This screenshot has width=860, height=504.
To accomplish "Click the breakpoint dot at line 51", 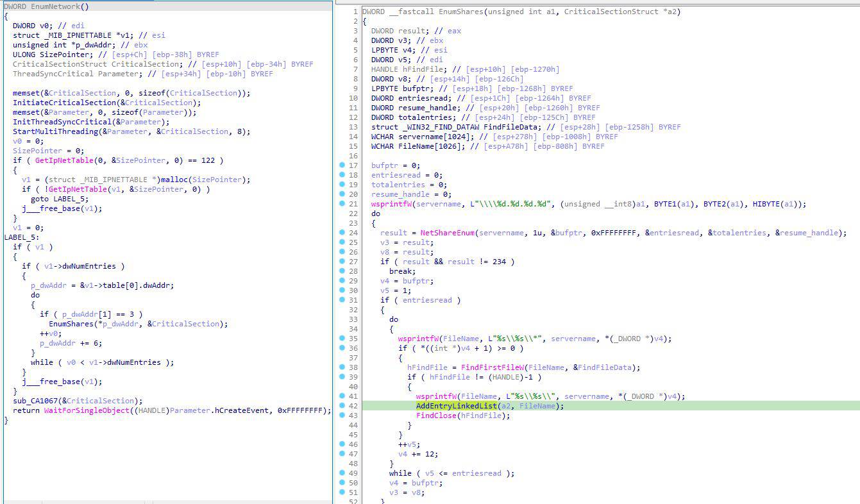I will tap(343, 492).
